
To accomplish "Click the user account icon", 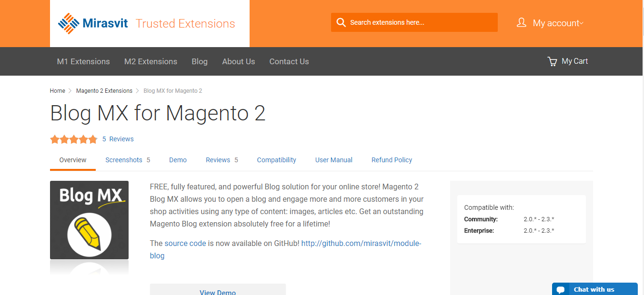I will coord(522,22).
